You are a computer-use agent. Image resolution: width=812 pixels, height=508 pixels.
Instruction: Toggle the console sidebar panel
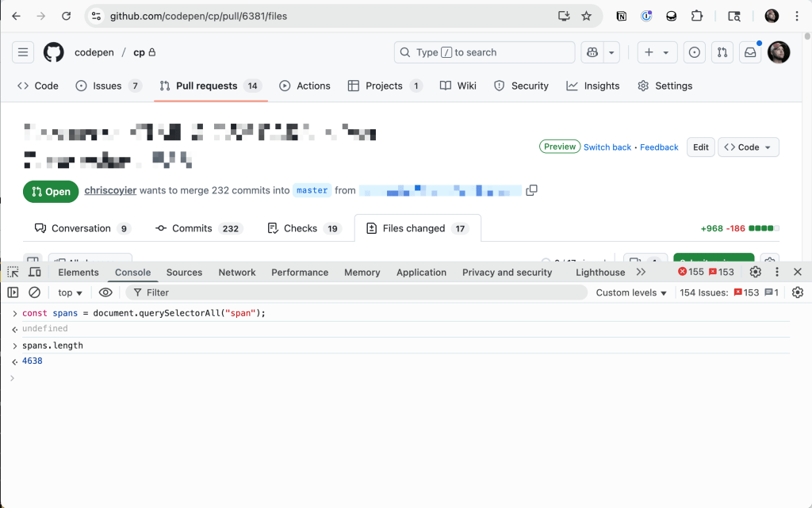click(13, 292)
